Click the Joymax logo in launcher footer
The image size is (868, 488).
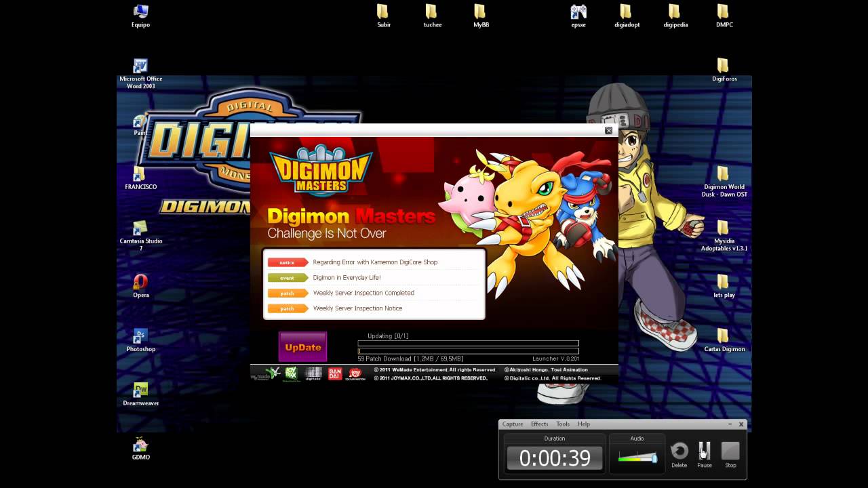(x=291, y=373)
